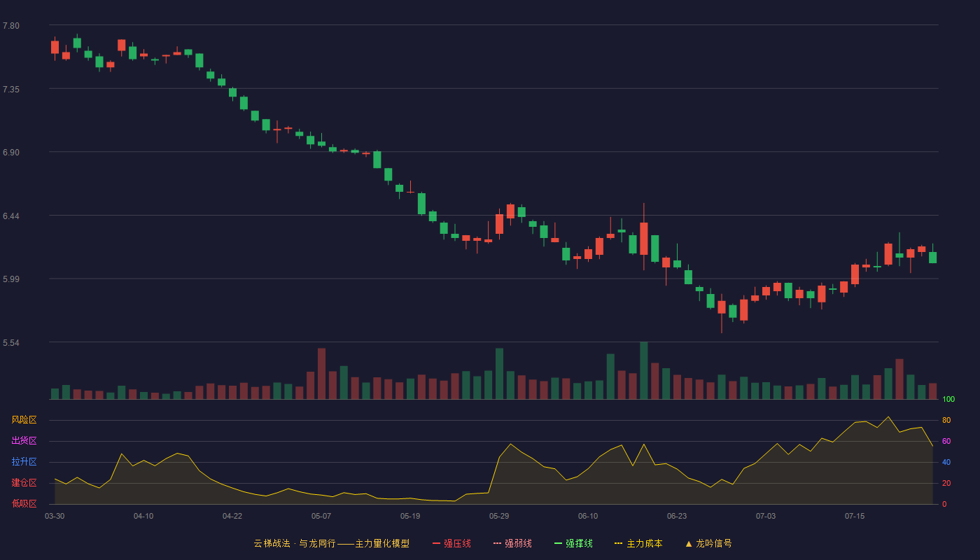Click the 龙吟信号 triangle legend icon
980x560 pixels.
(689, 543)
